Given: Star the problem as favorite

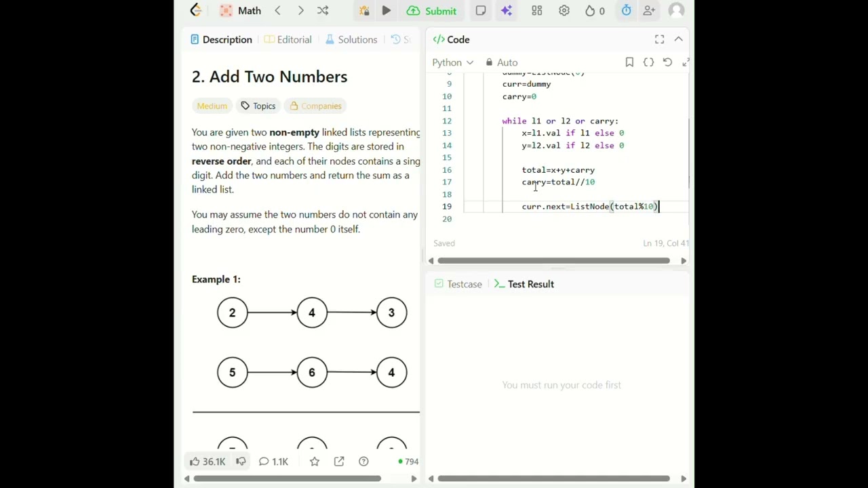Looking at the screenshot, I should pyautogui.click(x=315, y=462).
